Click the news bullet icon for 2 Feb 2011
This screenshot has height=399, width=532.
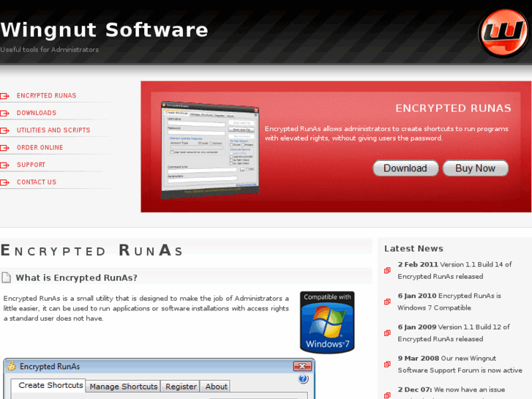[387, 271]
